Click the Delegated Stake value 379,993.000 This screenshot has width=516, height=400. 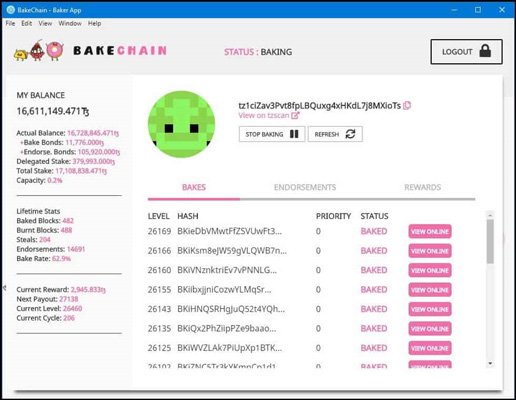coord(94,161)
